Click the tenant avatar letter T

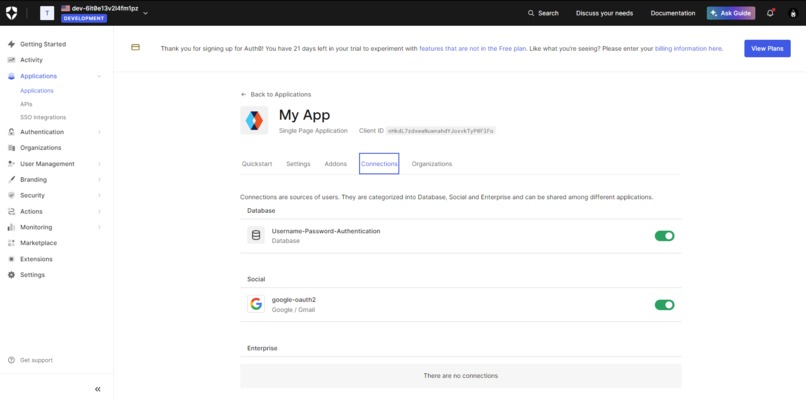click(47, 13)
